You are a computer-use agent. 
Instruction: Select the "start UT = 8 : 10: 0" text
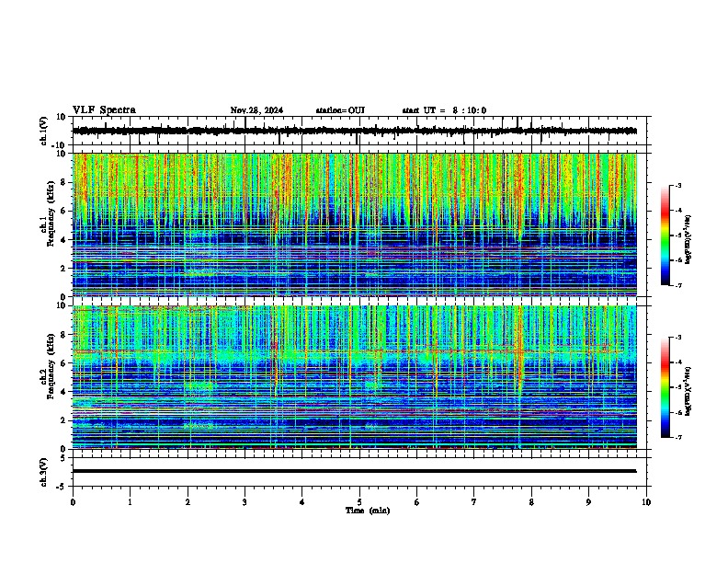click(444, 110)
